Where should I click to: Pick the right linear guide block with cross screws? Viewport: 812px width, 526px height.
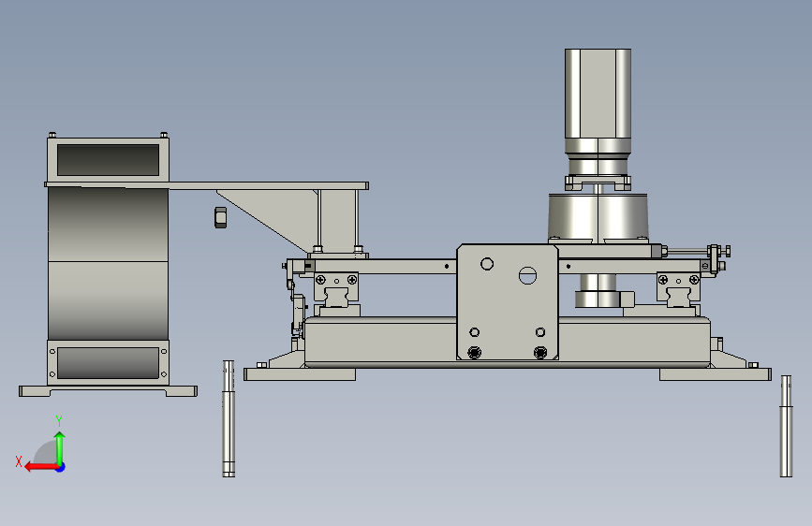click(x=678, y=287)
